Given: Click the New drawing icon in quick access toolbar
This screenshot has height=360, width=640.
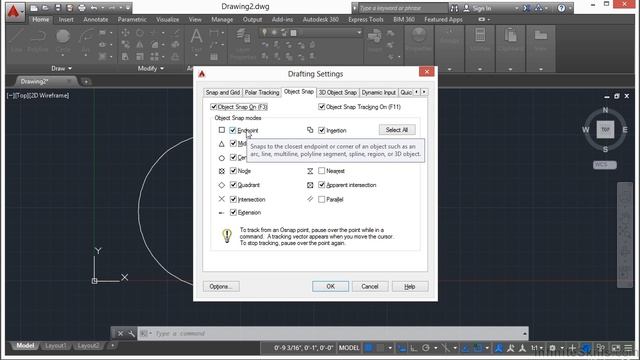Looking at the screenshot, I should [x=34, y=8].
